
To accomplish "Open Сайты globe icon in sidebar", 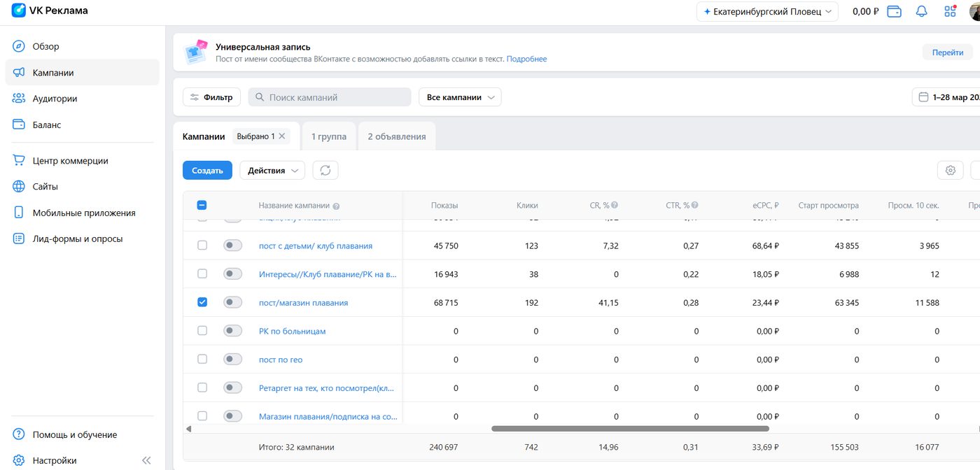I will [x=19, y=187].
